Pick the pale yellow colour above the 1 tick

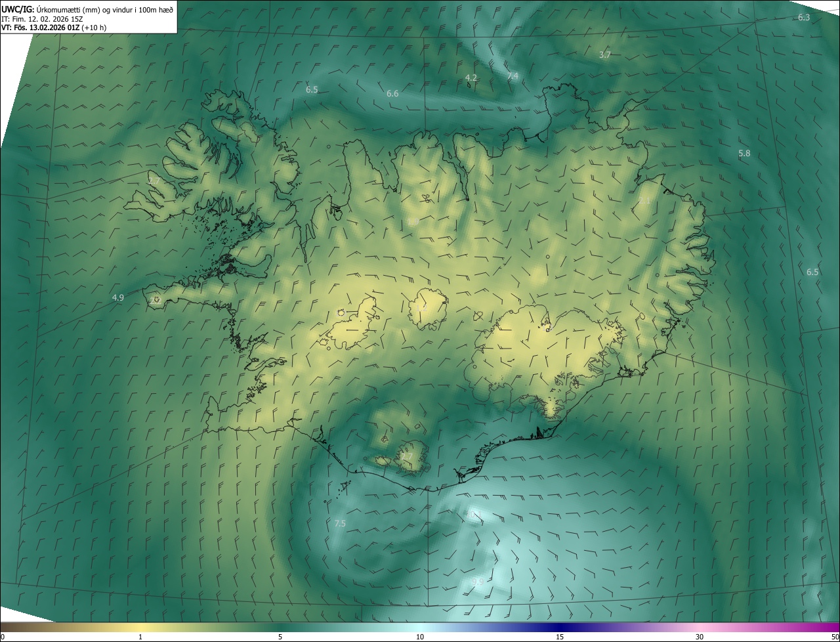click(x=140, y=628)
